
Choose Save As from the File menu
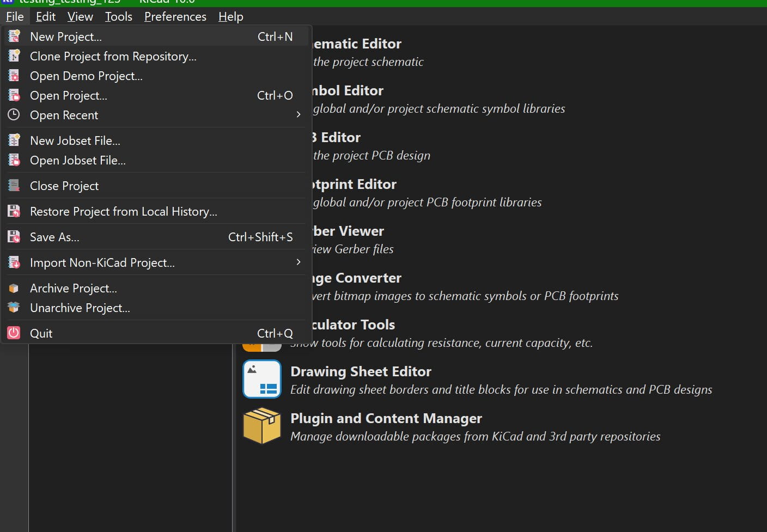pyautogui.click(x=54, y=237)
